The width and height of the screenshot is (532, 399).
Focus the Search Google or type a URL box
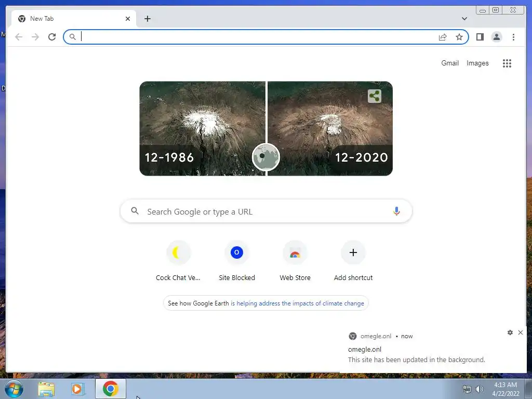pos(266,211)
